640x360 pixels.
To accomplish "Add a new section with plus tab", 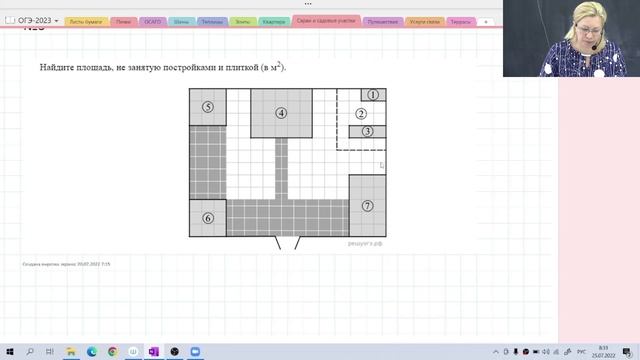I will click(x=486, y=22).
